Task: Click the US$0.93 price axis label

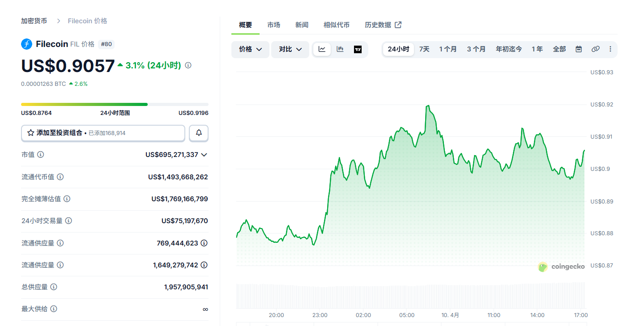Action: [x=602, y=72]
